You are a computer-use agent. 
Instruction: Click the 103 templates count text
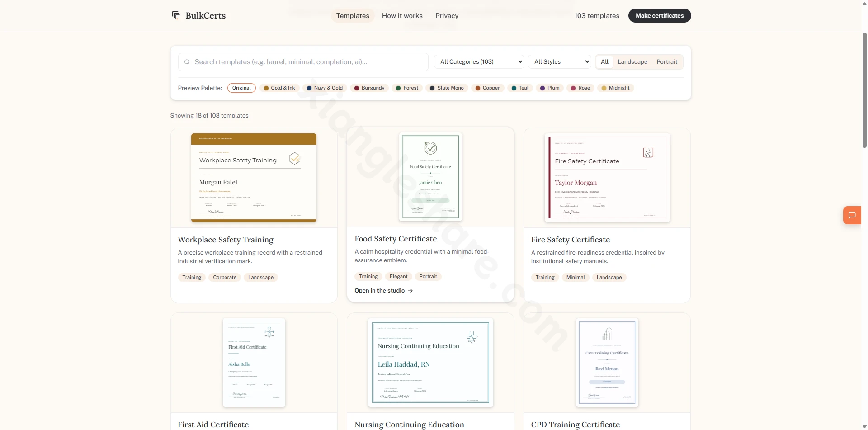point(597,16)
